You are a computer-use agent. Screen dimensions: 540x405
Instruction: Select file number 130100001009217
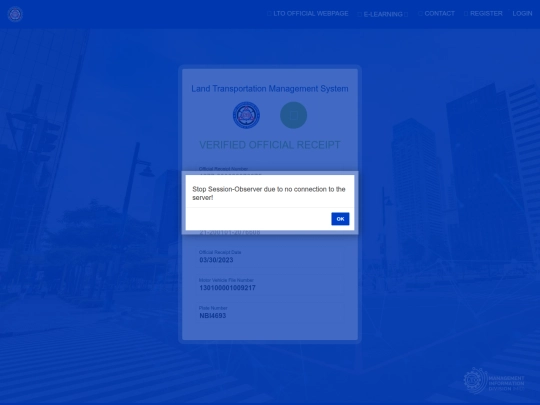click(x=227, y=288)
